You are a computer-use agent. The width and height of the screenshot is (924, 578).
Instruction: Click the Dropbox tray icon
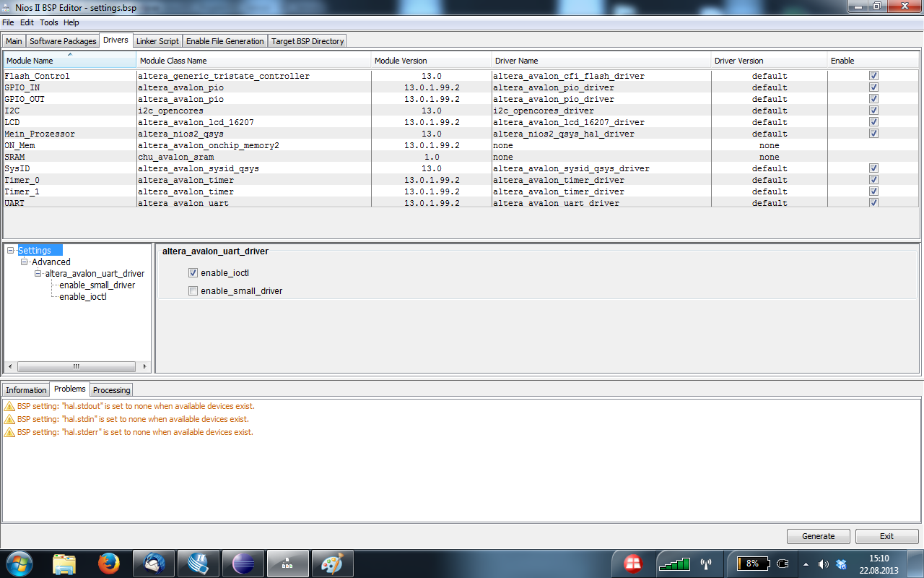pos(841,564)
